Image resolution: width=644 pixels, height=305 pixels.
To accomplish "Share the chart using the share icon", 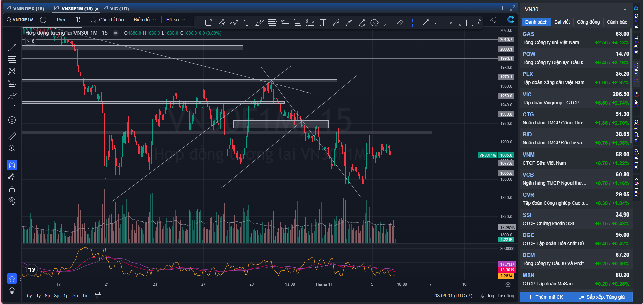I will [493, 20].
